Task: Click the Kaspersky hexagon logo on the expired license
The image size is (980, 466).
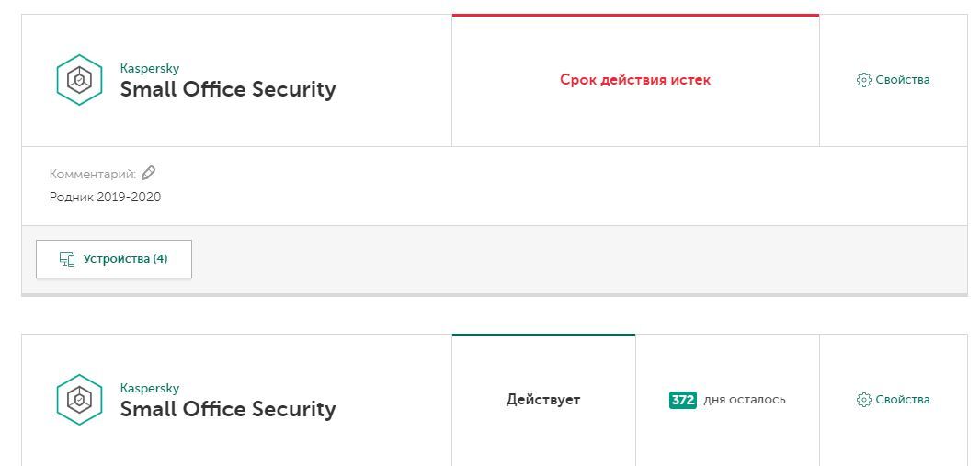Action: [x=79, y=80]
